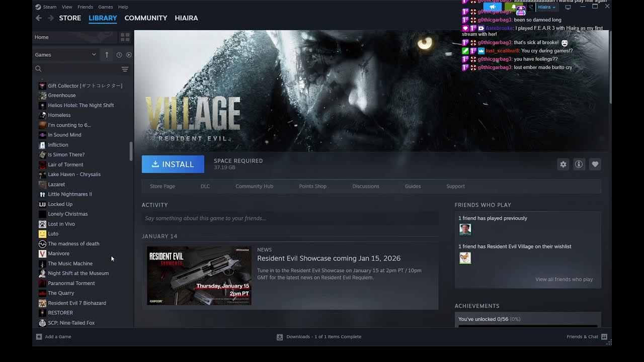Viewport: 644px width, 362px height.
Task: Open Resident Evil Showcase news thumbnail
Action: pos(199,276)
